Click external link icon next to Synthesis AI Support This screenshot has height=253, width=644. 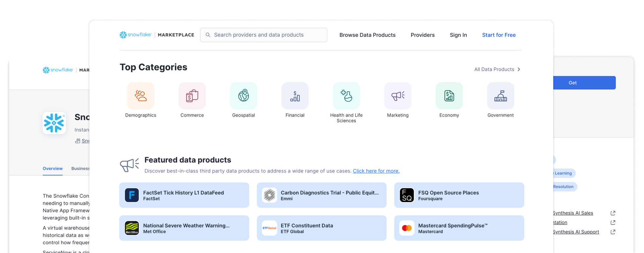tap(613, 232)
